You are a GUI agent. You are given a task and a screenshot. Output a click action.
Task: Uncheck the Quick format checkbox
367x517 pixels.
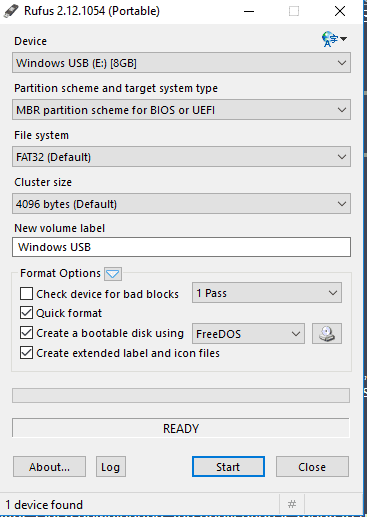26,313
